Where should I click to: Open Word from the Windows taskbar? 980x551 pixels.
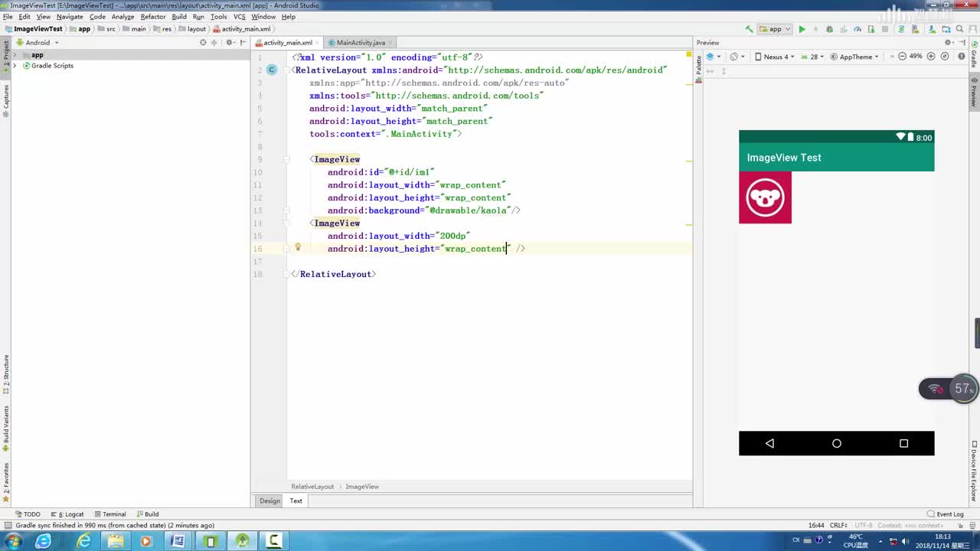pyautogui.click(x=178, y=541)
